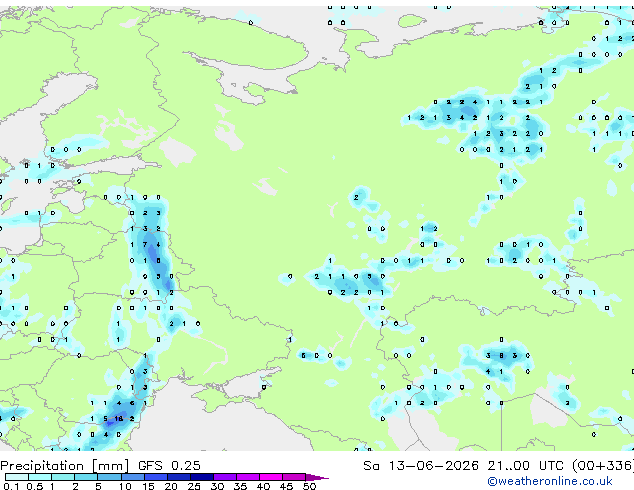Click the 15–20 mm blue legend swatch
The height and width of the screenshot is (490, 634).
point(155,477)
